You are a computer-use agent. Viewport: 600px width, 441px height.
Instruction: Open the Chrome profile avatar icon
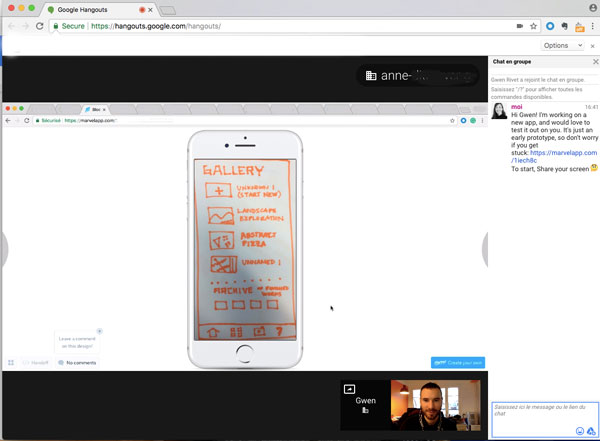[593, 7]
